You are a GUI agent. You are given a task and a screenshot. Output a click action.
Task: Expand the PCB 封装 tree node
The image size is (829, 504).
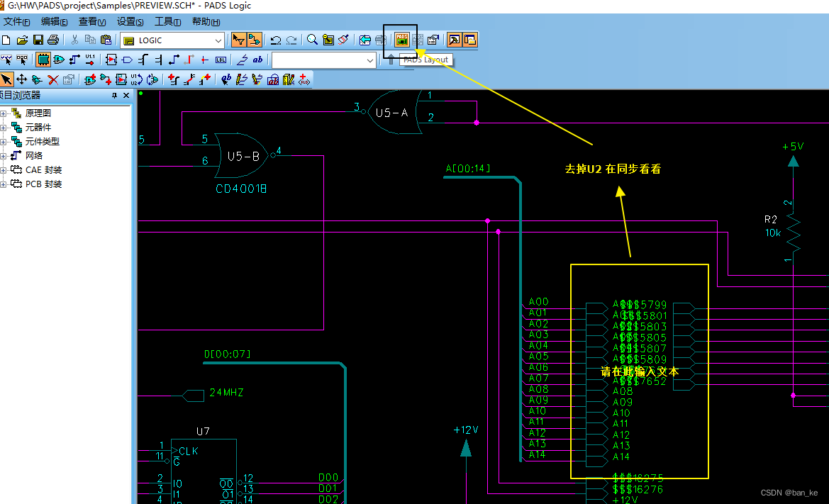[5, 184]
